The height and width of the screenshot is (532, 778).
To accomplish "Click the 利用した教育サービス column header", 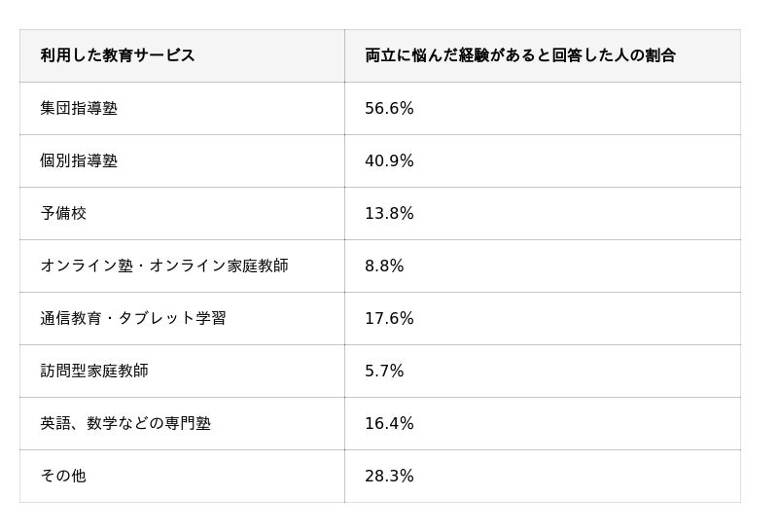I will 118,55.
